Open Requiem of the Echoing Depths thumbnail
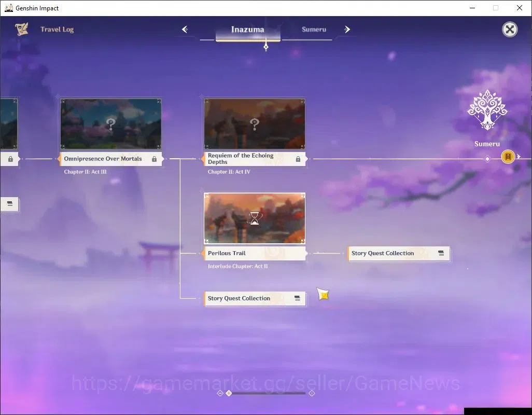532x415 pixels. pyautogui.click(x=255, y=124)
